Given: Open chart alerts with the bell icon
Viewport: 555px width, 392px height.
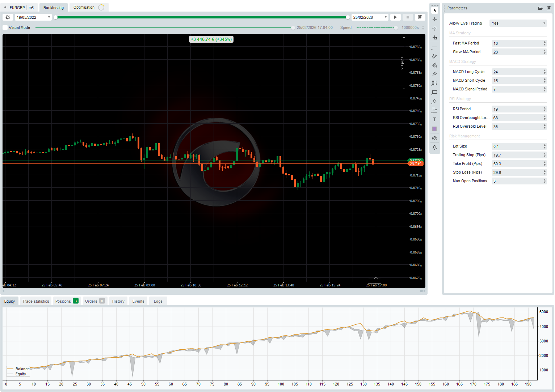Looking at the screenshot, I should click(434, 147).
